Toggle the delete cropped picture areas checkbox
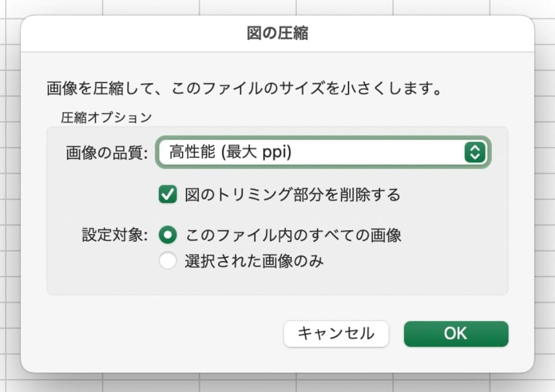The height and width of the screenshot is (392, 555). [x=167, y=194]
